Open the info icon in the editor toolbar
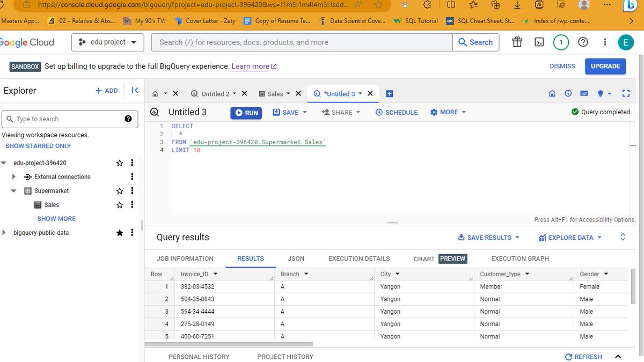644x362 pixels. tap(568, 93)
